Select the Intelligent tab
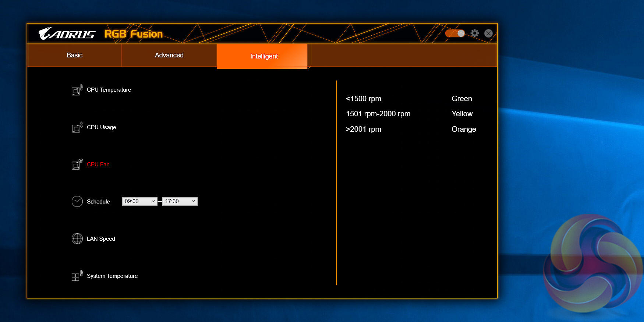 263,56
